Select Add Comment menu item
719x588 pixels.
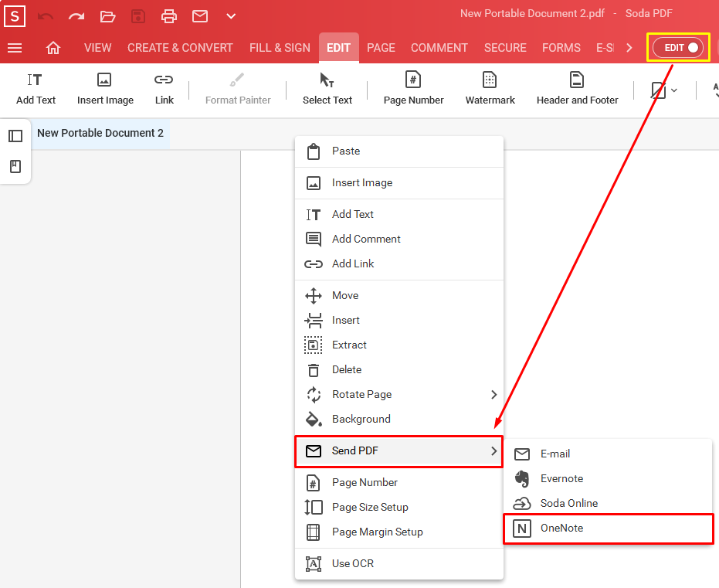(x=399, y=239)
